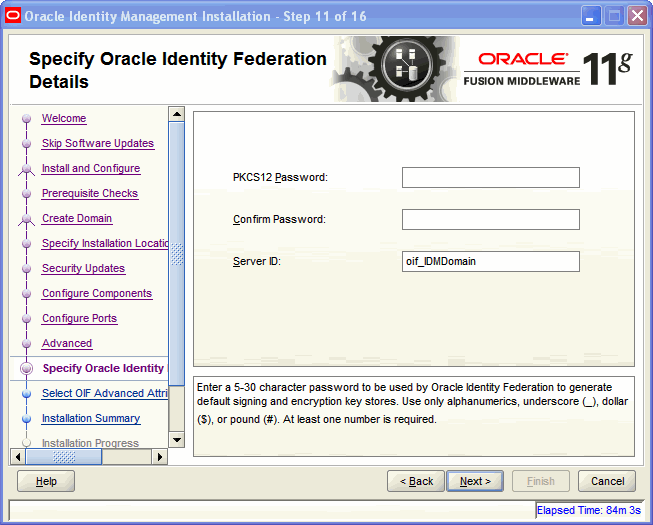Minimize the installer window
The width and height of the screenshot is (653, 525).
(591, 16)
